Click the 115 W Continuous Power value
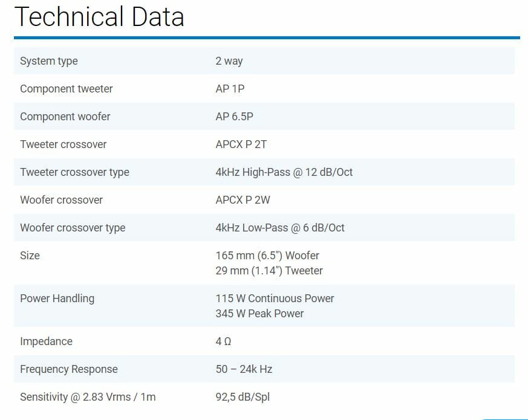The height and width of the screenshot is (420, 528). pos(275,299)
